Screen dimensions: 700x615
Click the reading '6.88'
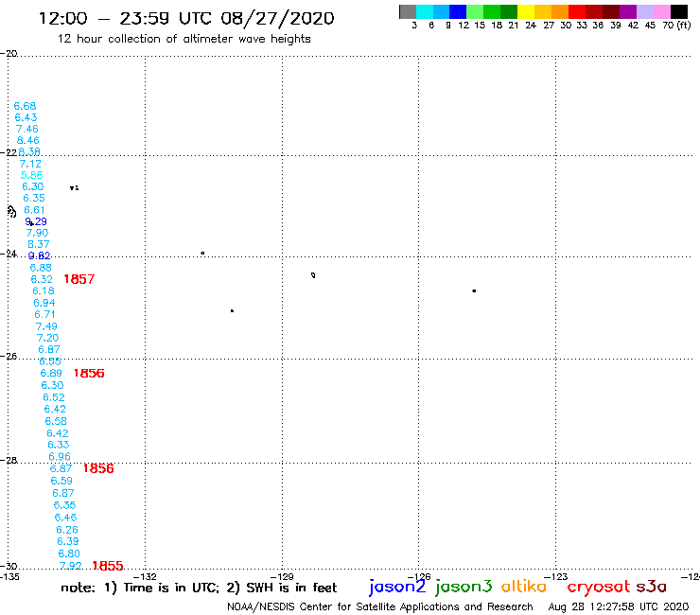coord(41,268)
